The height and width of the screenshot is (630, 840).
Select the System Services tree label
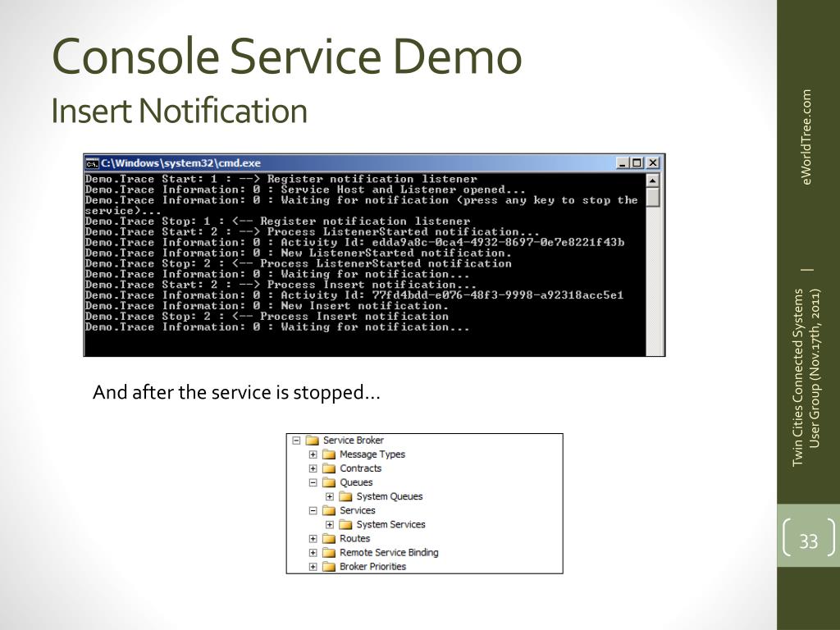click(391, 524)
